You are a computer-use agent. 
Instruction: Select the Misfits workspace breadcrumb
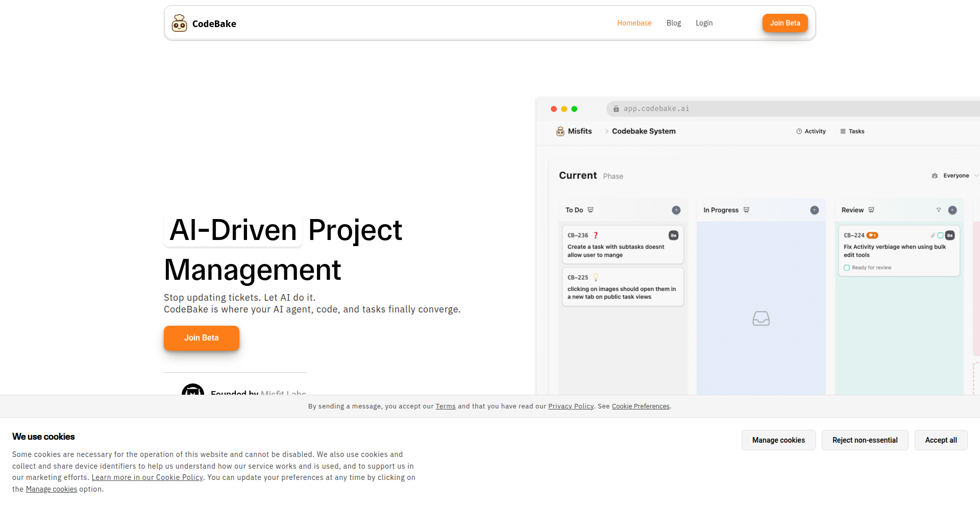point(574,131)
